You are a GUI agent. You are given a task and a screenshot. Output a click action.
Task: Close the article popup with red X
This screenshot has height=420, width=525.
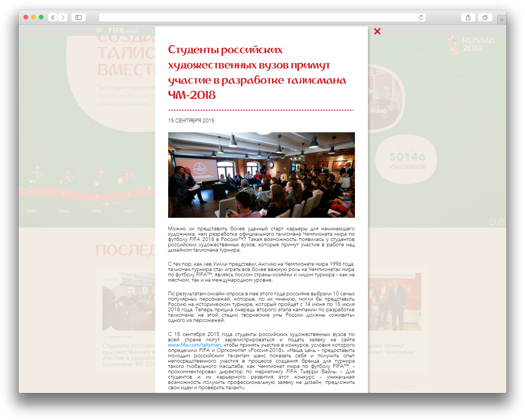pos(377,31)
